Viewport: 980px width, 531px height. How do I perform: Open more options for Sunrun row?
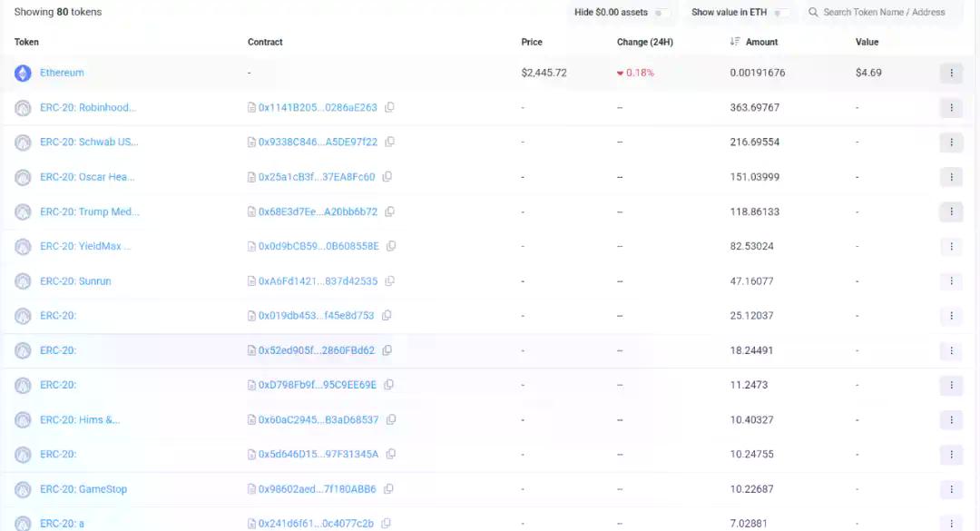pyautogui.click(x=951, y=281)
